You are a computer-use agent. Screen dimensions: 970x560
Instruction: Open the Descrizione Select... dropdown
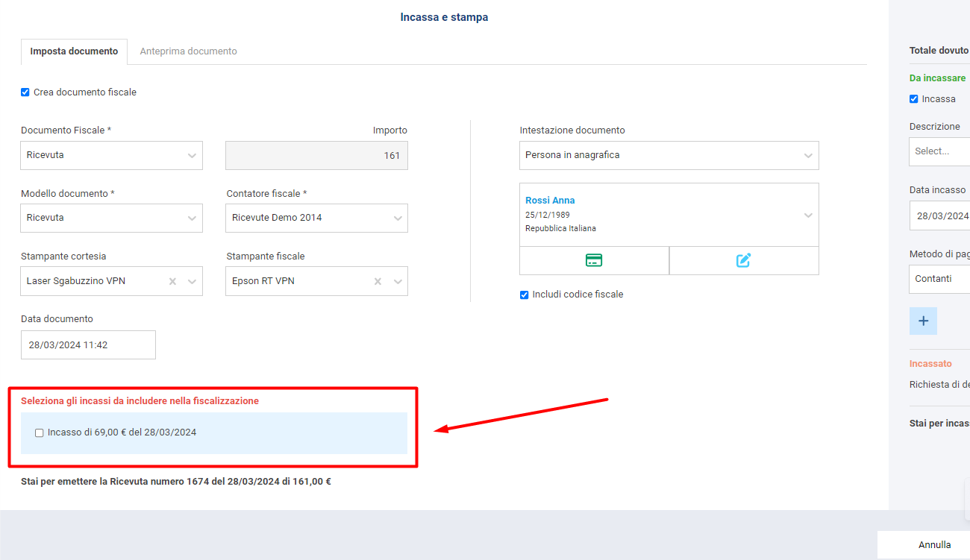coord(940,151)
